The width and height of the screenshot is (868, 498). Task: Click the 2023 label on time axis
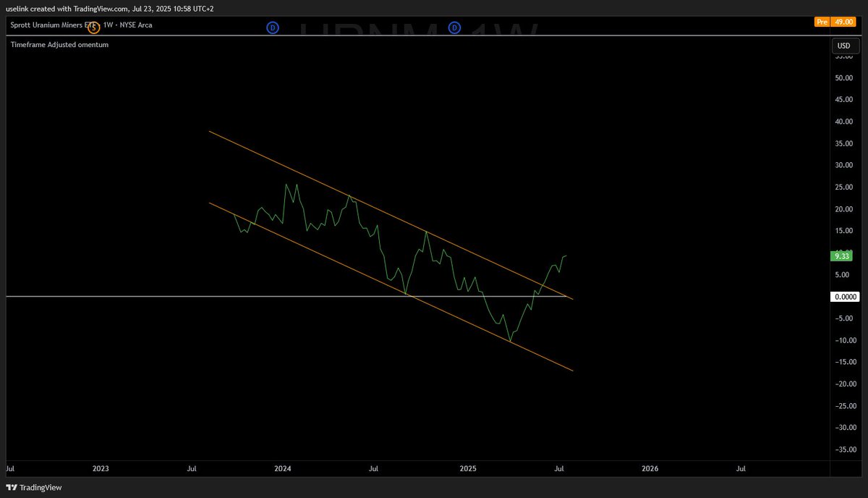(101, 468)
